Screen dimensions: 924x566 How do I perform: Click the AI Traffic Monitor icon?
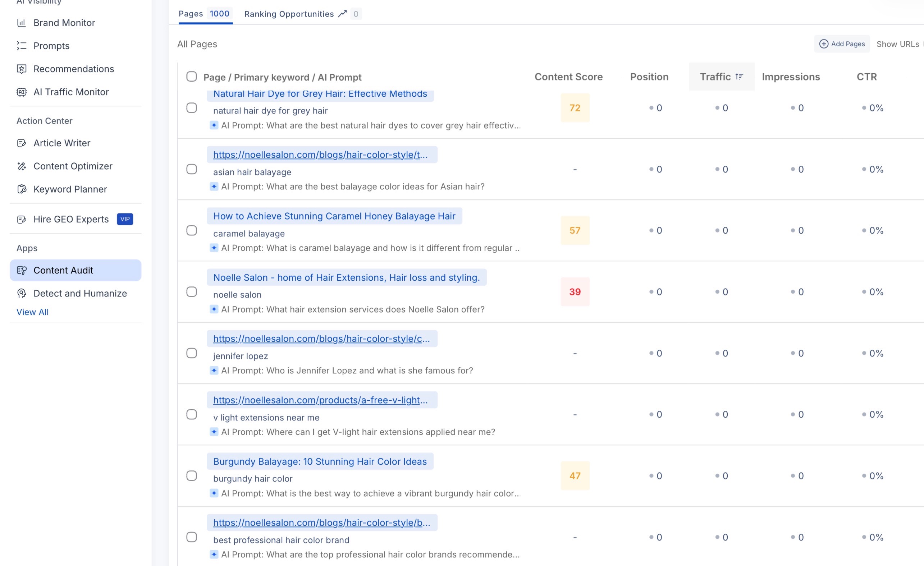tap(22, 92)
